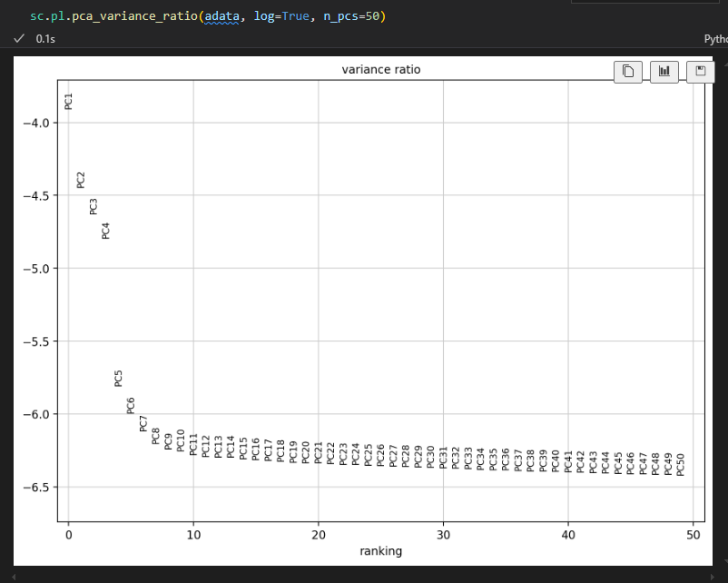
Task: Click the underlined adata variable in code
Action: pos(221,16)
